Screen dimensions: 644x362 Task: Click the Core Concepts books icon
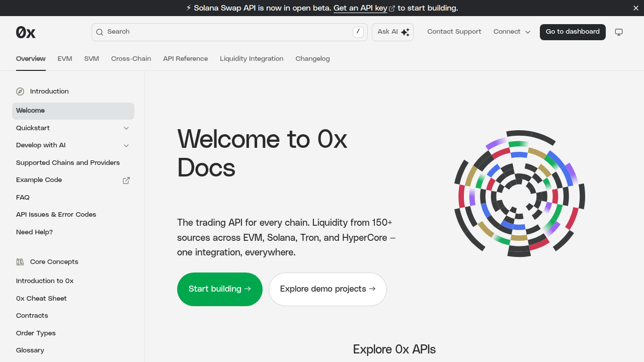(20, 262)
